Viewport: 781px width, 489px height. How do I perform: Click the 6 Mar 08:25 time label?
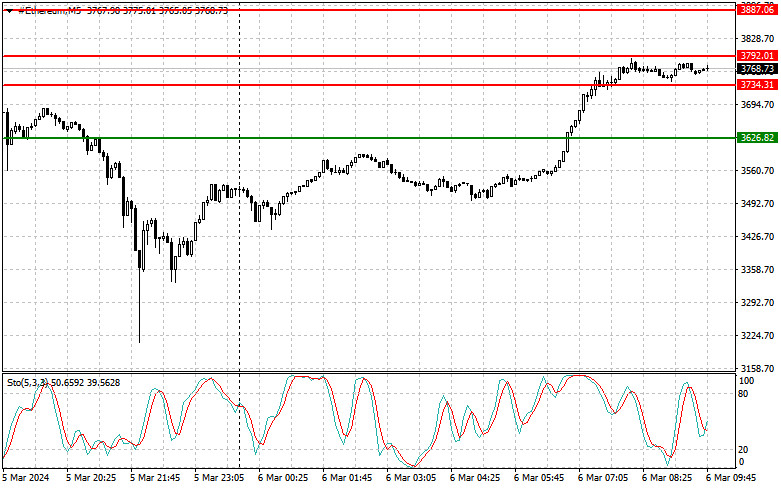click(667, 478)
